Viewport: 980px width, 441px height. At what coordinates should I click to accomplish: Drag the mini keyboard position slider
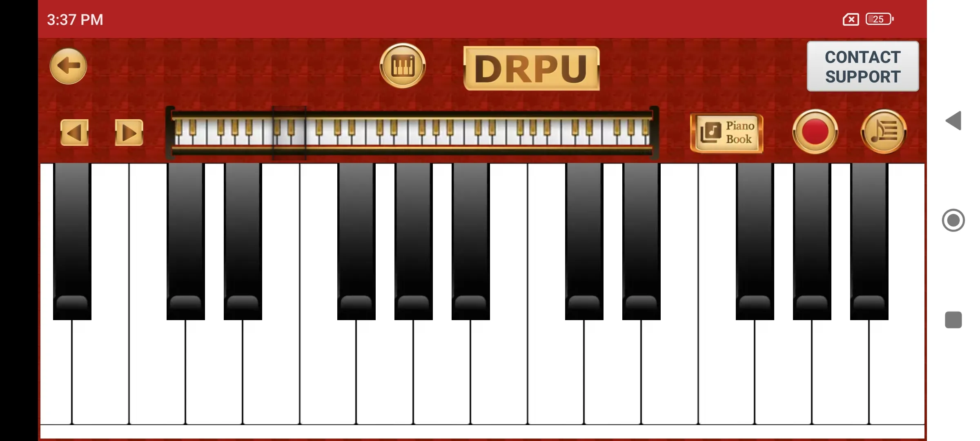288,132
